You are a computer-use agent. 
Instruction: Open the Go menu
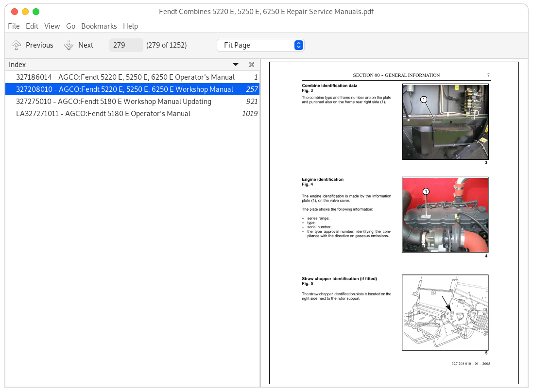pos(70,26)
